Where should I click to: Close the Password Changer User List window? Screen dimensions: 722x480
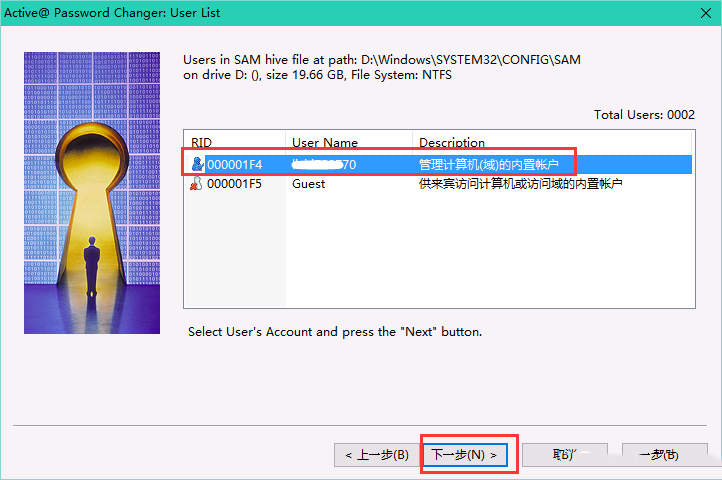coord(706,13)
